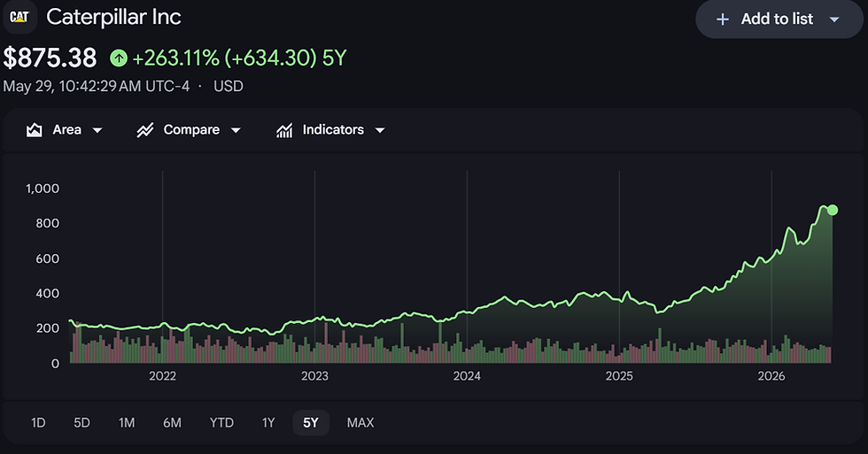Screen dimensions: 868x454
Task: Select the 1D time range
Action: [x=38, y=423]
